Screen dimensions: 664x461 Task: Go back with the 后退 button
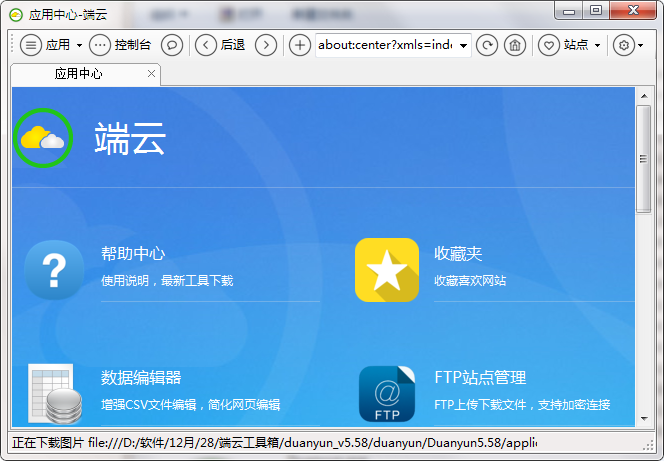click(206, 45)
